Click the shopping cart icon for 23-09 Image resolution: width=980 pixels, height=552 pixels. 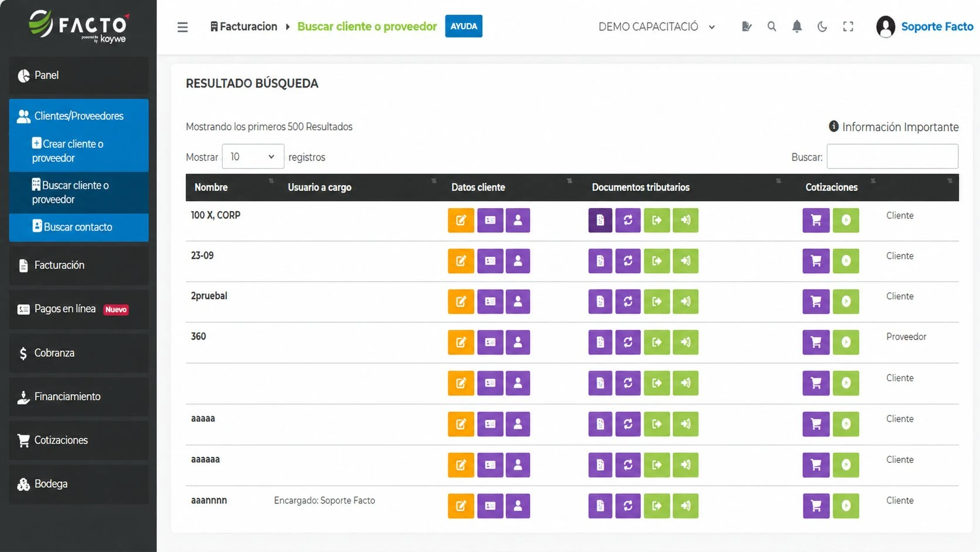point(816,261)
